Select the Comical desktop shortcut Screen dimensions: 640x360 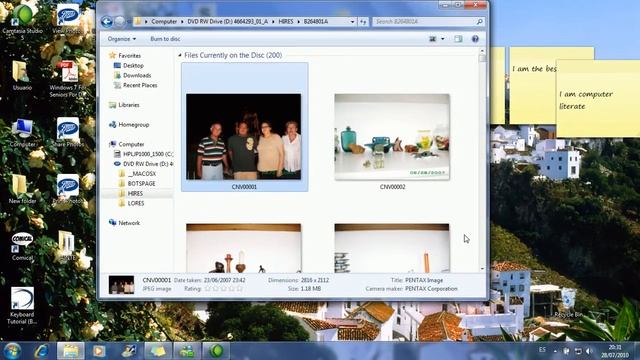22,247
